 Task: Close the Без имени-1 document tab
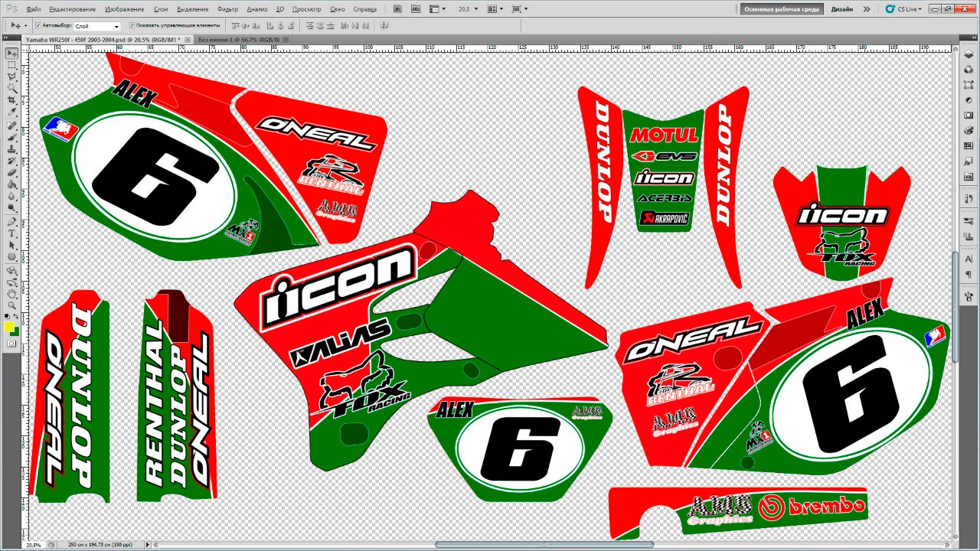click(286, 38)
